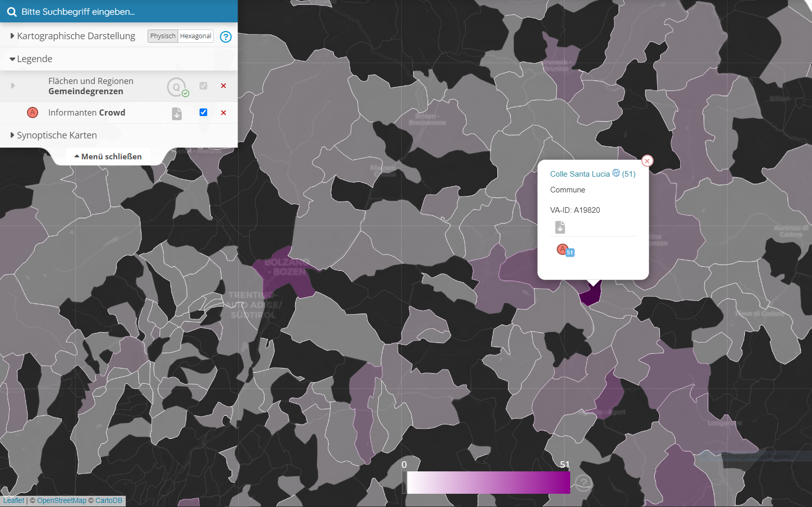Viewport: 812px width, 507px height.
Task: Click the purple gradient color scale bar
Action: [x=488, y=483]
